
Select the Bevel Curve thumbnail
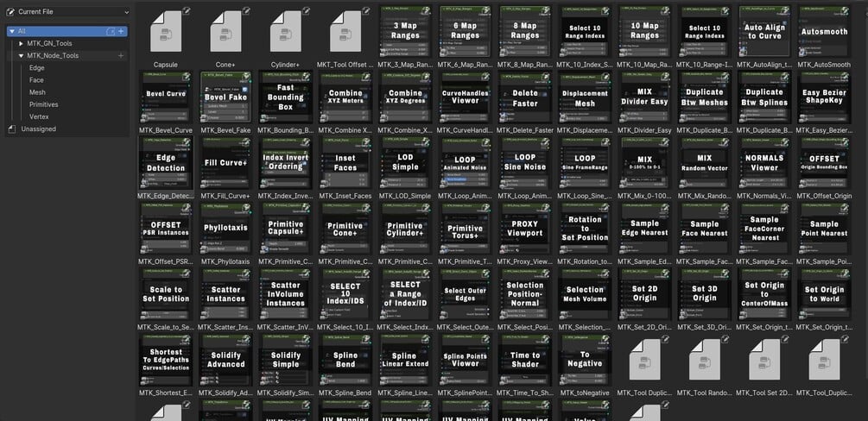pyautogui.click(x=166, y=97)
